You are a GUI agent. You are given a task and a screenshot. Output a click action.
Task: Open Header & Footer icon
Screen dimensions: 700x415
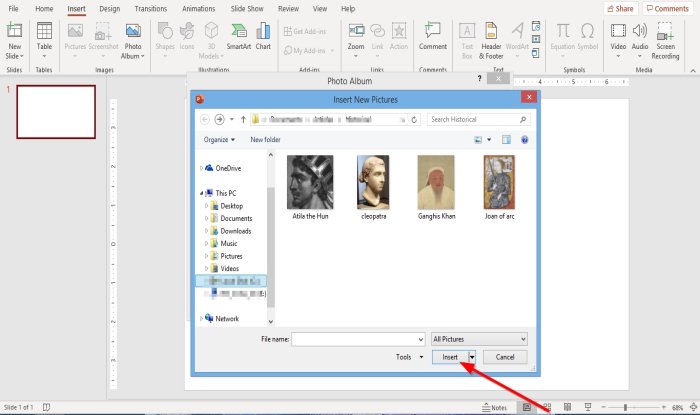[x=491, y=31]
